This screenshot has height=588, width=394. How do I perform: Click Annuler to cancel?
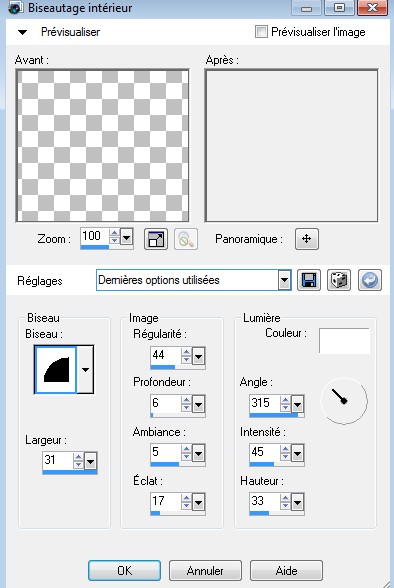pyautogui.click(x=205, y=571)
